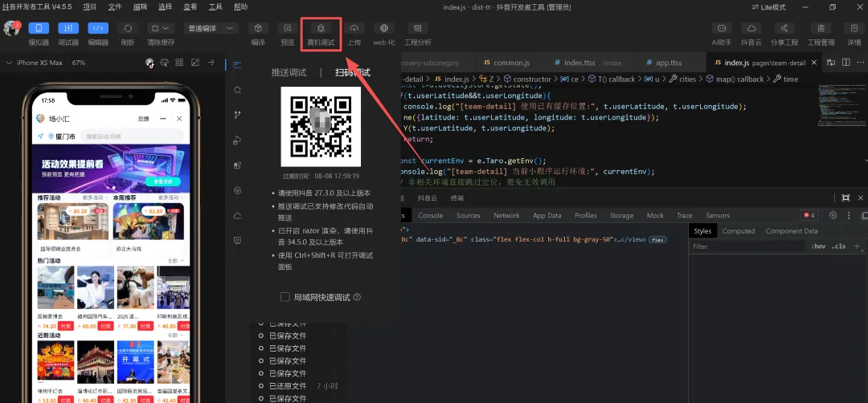
Task: Toggle the 调试器 debugger panel button
Action: tap(68, 28)
